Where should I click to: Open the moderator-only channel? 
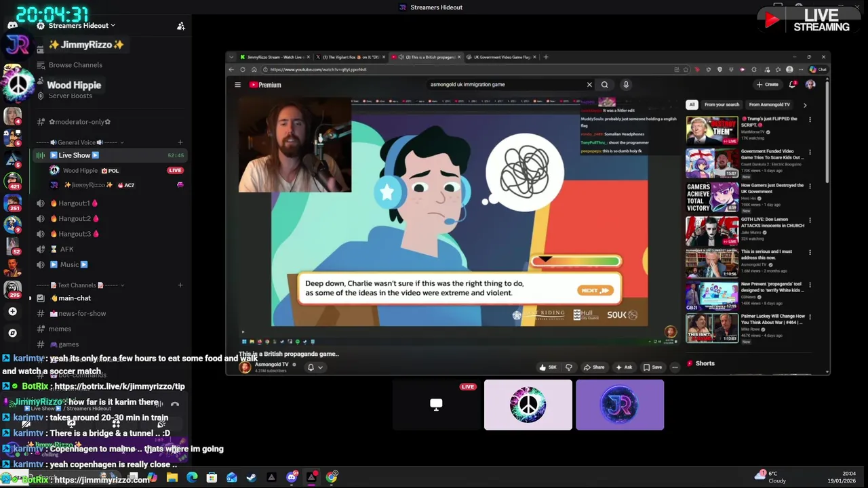click(79, 122)
